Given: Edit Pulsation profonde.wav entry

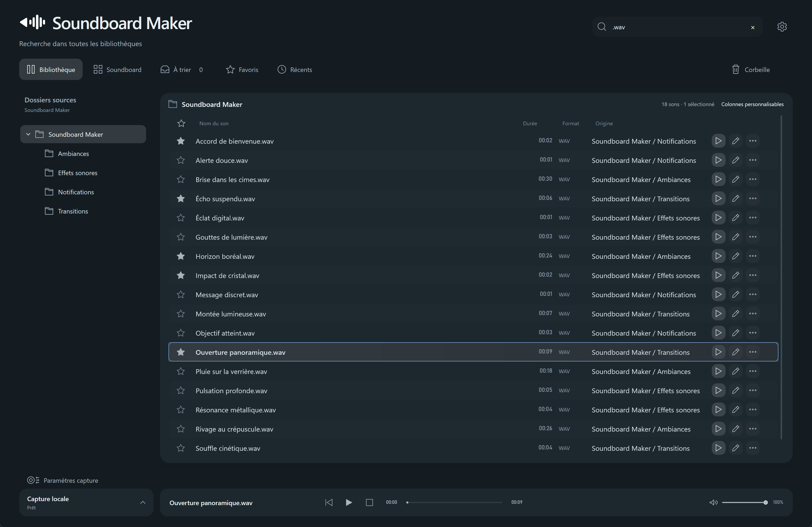Looking at the screenshot, I should (735, 390).
